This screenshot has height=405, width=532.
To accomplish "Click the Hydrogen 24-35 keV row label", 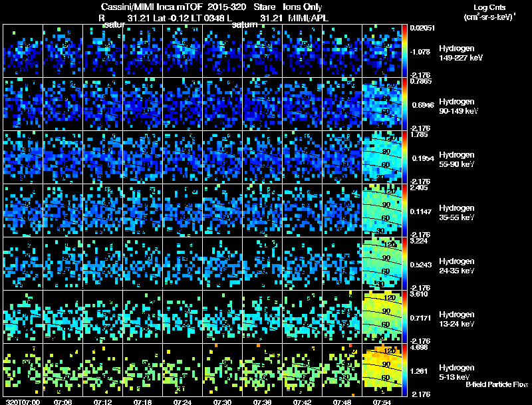I will pos(457,266).
